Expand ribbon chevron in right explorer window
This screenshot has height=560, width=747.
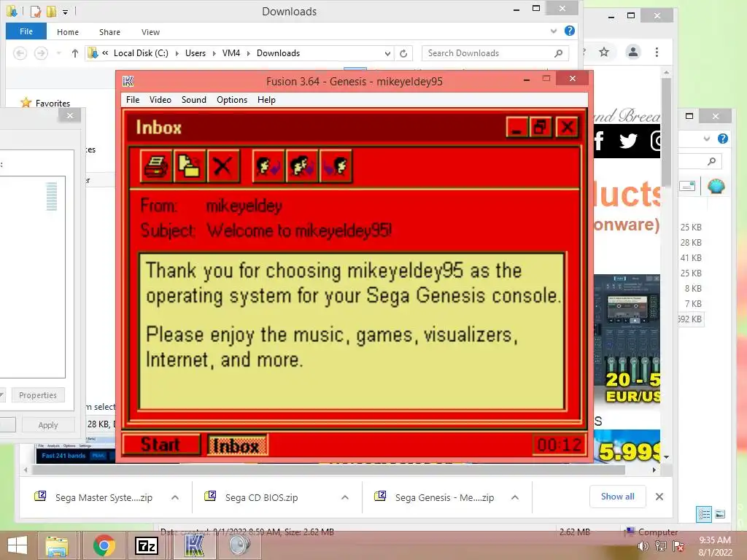[707, 139]
